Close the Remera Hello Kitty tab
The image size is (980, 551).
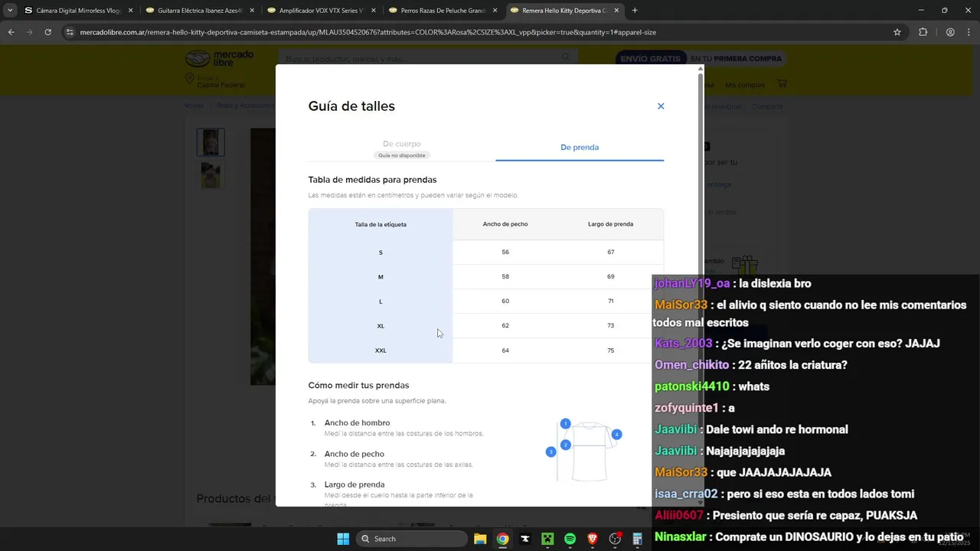click(616, 11)
